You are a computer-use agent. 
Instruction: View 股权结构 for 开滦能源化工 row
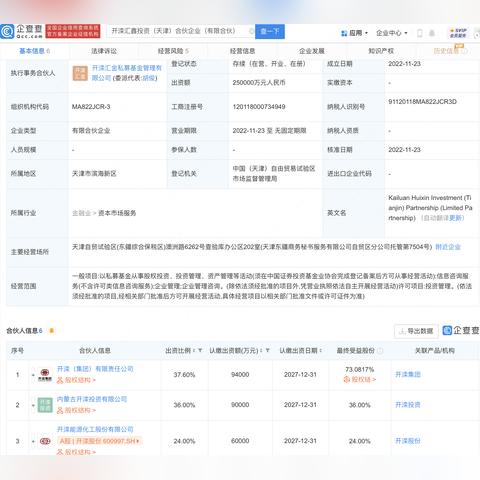(x=76, y=452)
